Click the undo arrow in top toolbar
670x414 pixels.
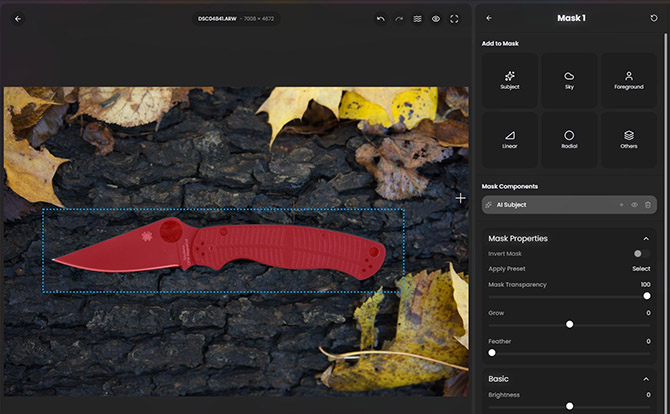(380, 18)
